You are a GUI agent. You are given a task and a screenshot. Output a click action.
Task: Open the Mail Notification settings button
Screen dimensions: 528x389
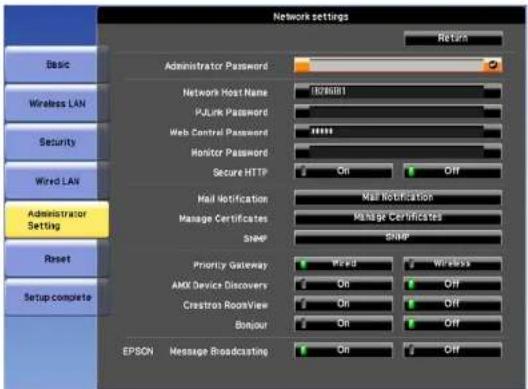[x=398, y=198]
